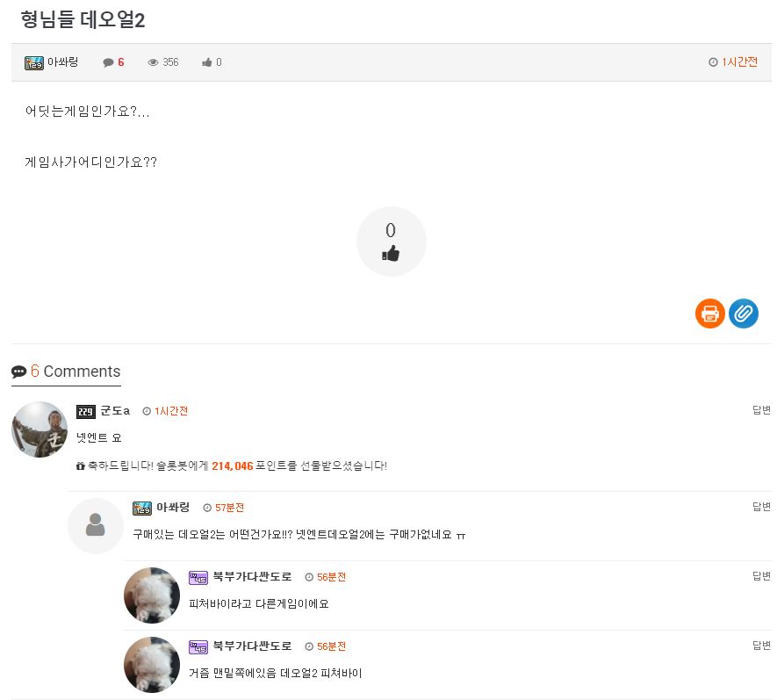
Task: Click the 229 level badge next to 군도a
Action: tap(86, 411)
